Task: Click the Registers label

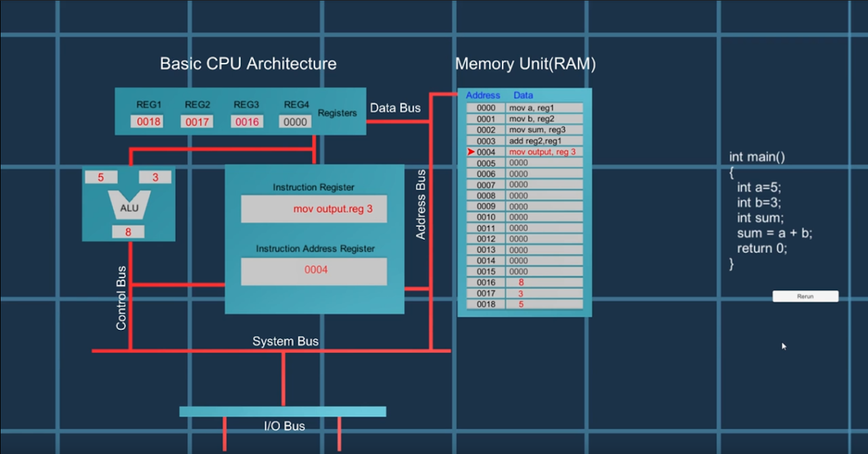Action: click(337, 113)
